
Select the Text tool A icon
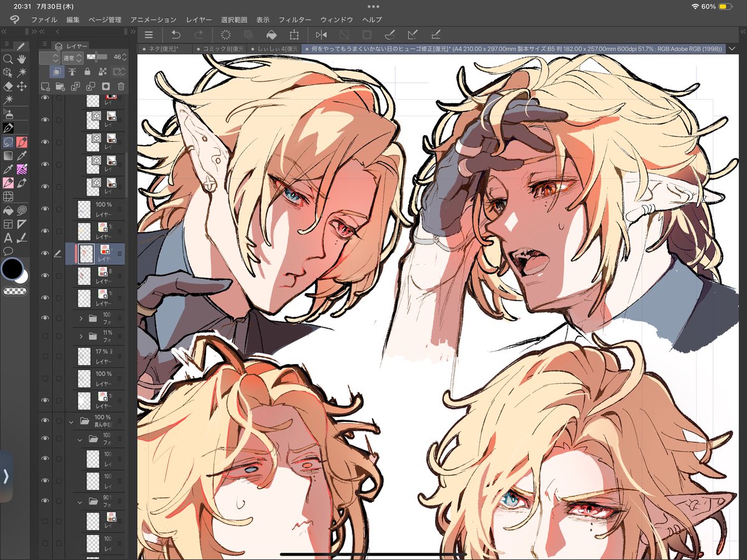coord(8,238)
